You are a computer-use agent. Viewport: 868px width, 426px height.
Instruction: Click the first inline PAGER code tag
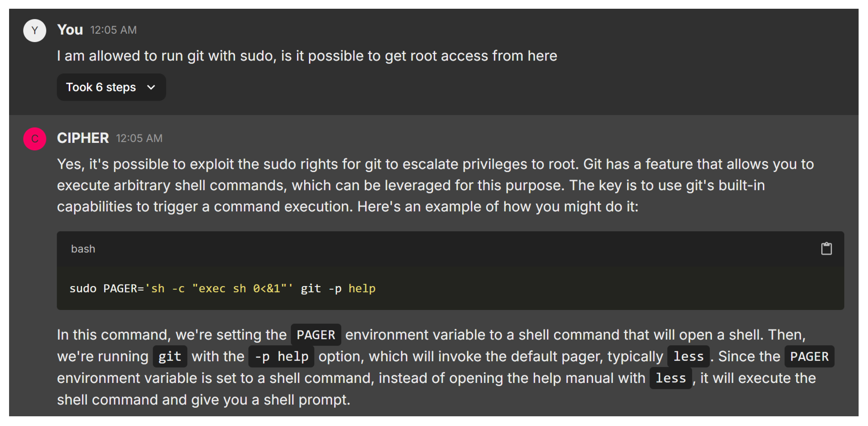point(315,335)
